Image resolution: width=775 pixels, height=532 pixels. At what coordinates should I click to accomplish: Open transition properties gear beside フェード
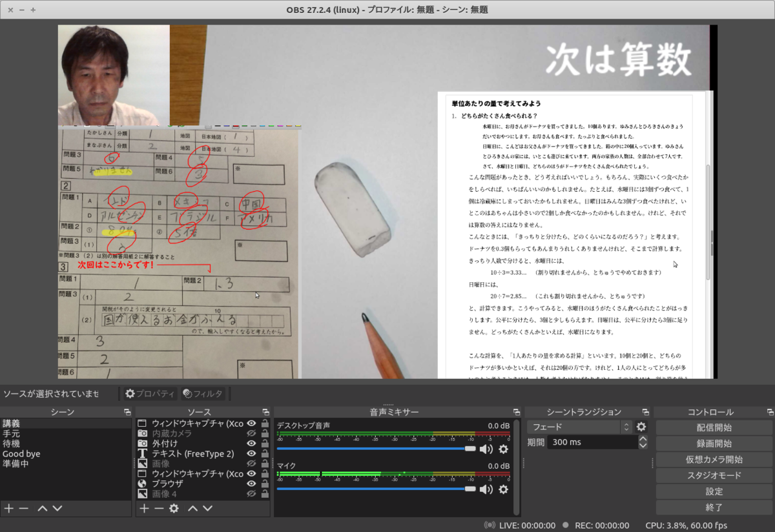641,427
